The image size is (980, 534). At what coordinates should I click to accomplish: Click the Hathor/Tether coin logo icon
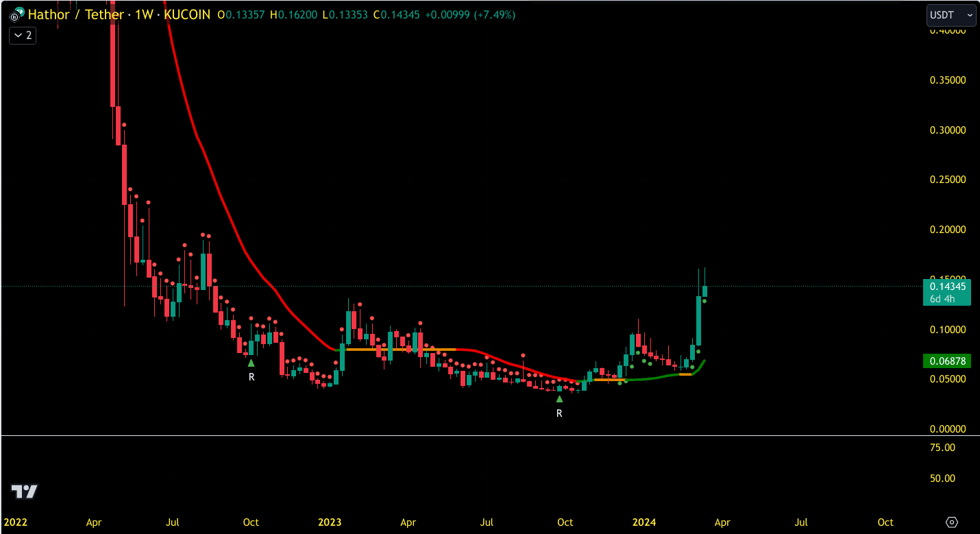point(16,14)
